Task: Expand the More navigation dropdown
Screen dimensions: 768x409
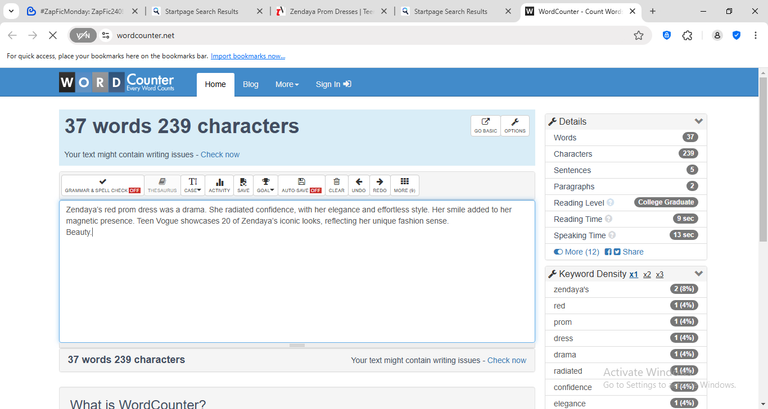Action: click(287, 84)
